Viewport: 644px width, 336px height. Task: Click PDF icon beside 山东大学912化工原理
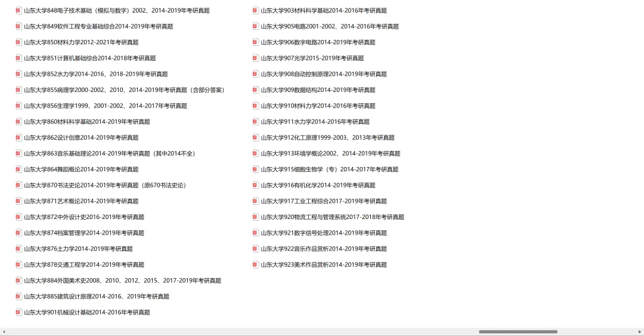pyautogui.click(x=255, y=137)
